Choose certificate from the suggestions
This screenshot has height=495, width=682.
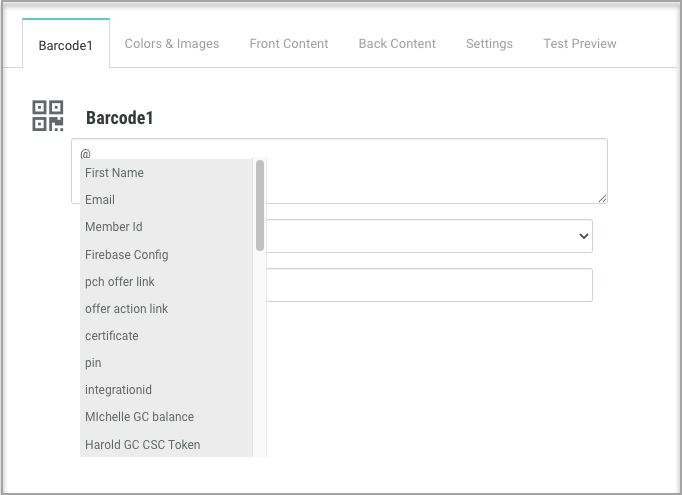(x=111, y=336)
